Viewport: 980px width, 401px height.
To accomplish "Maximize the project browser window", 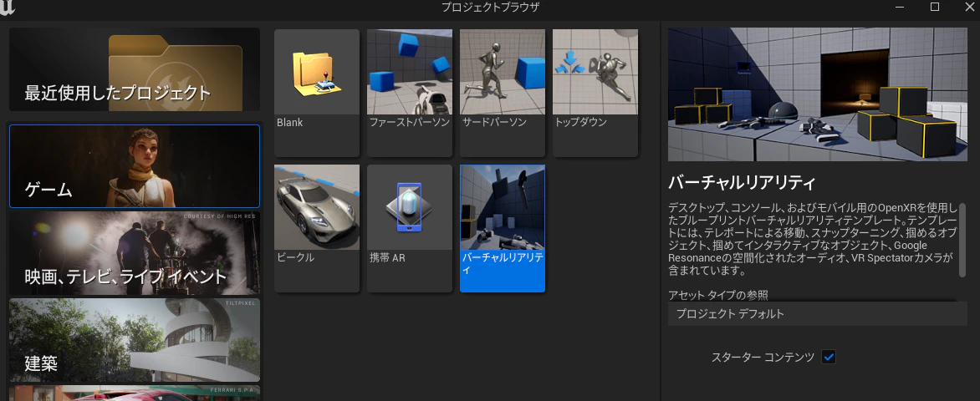I will coord(935,7).
